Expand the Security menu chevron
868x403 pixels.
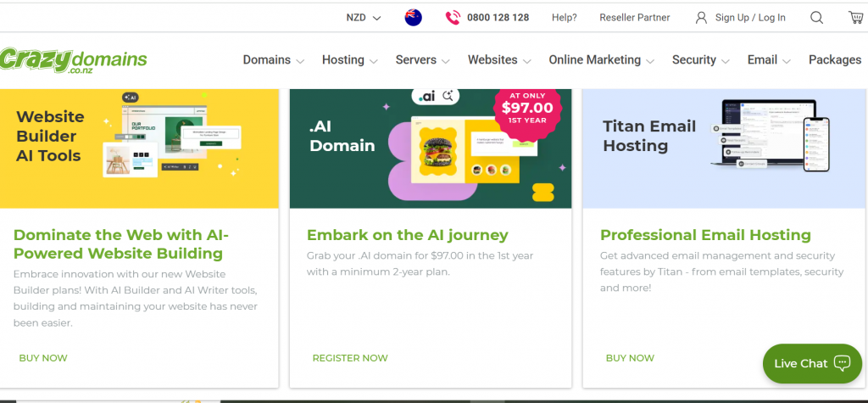pos(726,61)
